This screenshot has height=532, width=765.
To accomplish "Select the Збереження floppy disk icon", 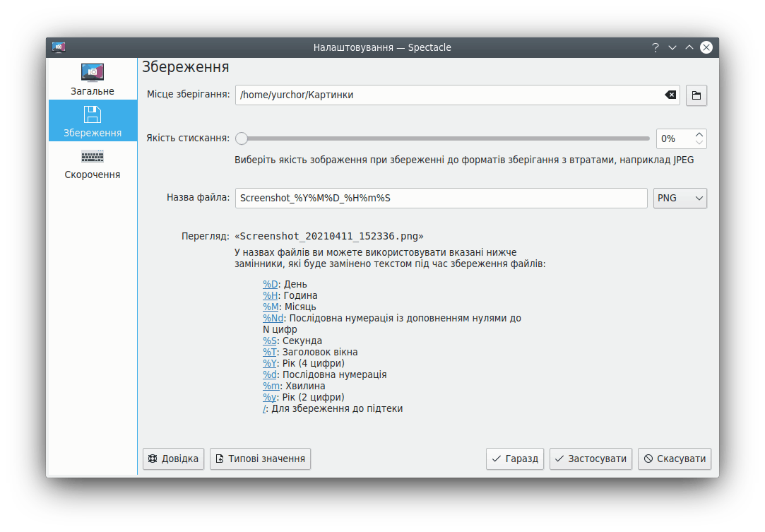I will tap(93, 114).
